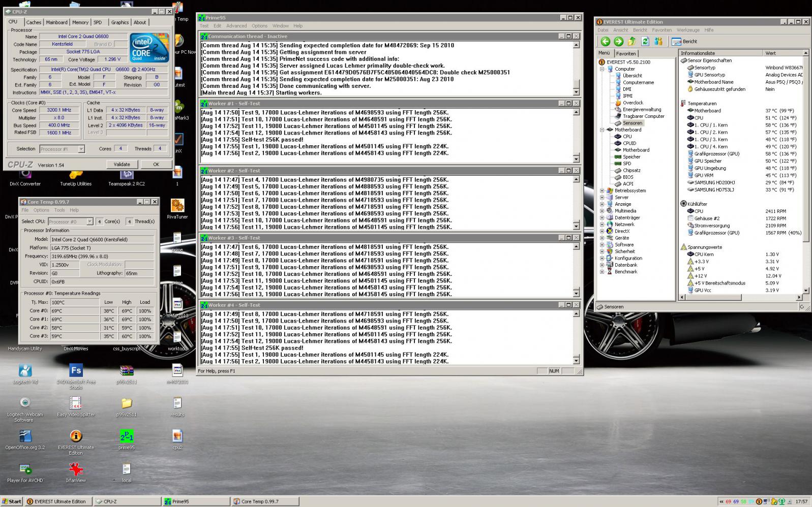Open CPU-Z Selection Processor #1 dropdown
The width and height of the screenshot is (812, 507).
81,149
